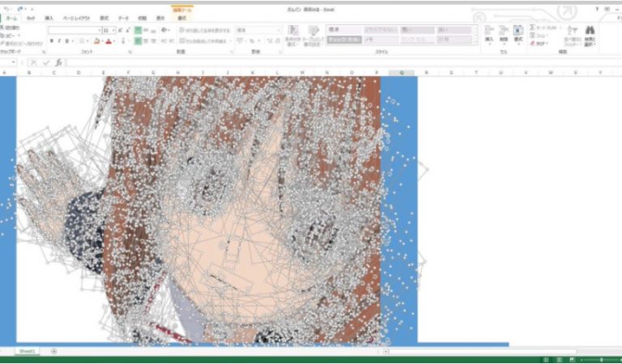
Task: Click the zoom slider in status bar
Action: click(601, 360)
